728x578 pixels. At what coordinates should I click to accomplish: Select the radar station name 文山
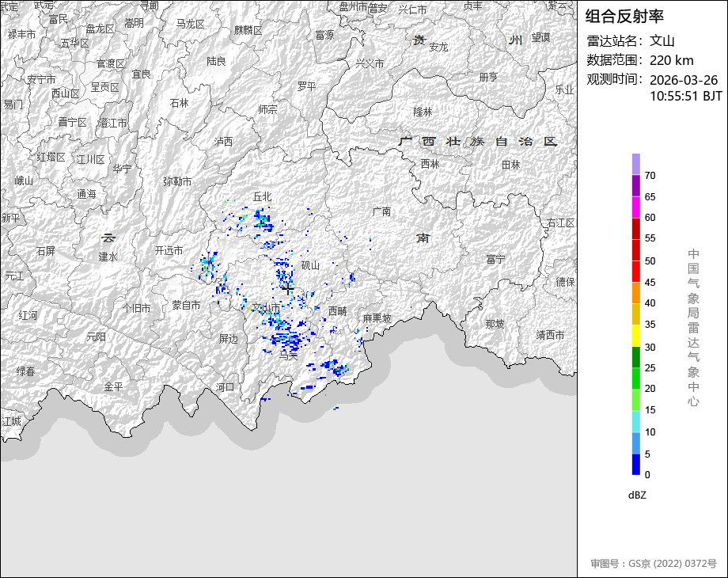(662, 41)
